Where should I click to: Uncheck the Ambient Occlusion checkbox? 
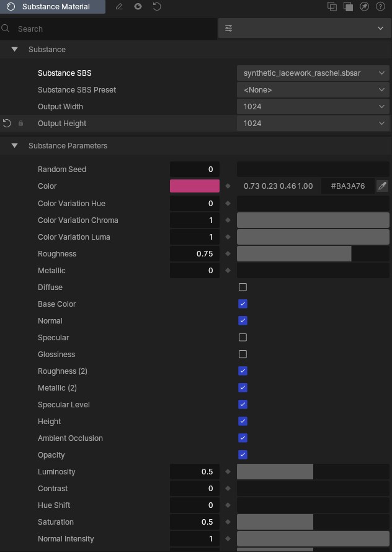[243, 438]
